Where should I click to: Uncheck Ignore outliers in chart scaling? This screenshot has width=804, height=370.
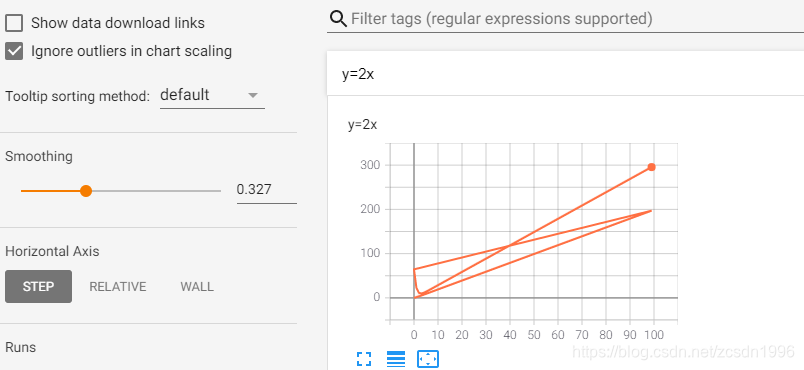(14, 51)
